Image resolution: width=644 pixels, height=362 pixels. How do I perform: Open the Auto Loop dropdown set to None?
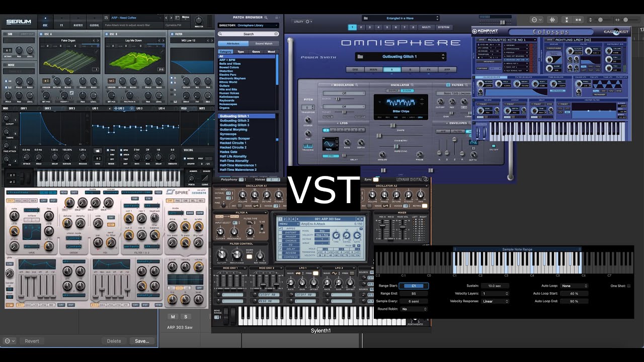(574, 286)
